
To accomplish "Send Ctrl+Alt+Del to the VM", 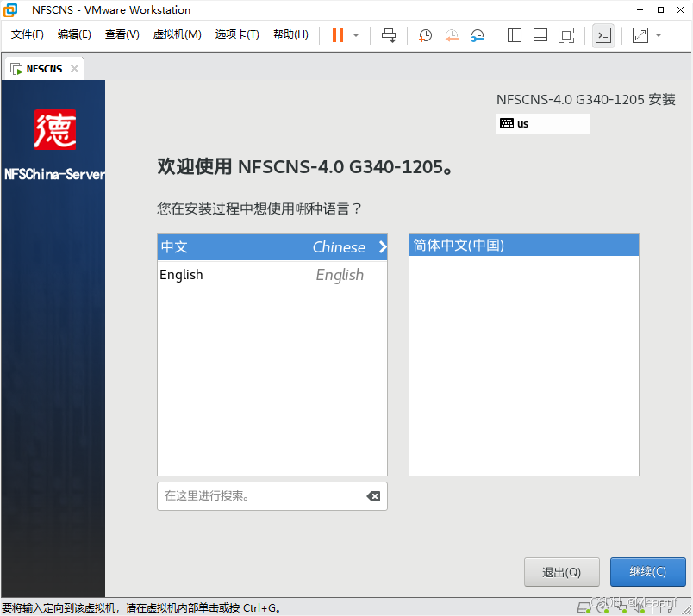I will (x=389, y=35).
